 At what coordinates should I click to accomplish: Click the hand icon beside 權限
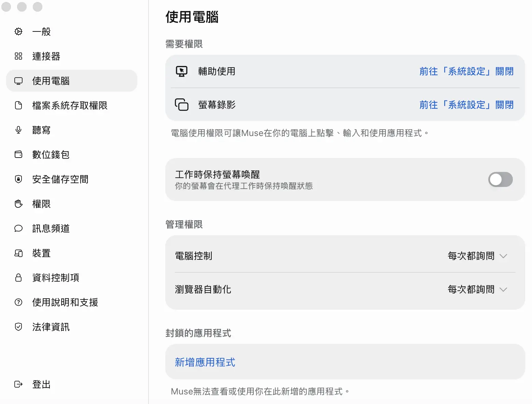click(18, 204)
